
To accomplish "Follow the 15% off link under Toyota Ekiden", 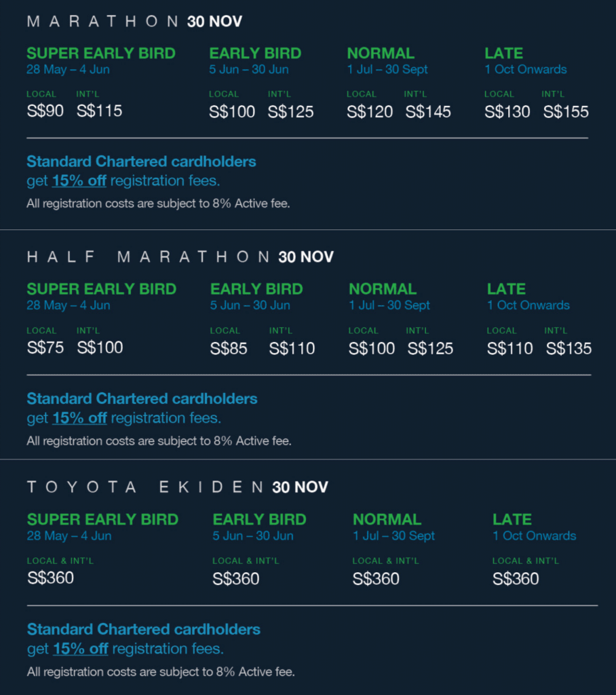I will (81, 649).
